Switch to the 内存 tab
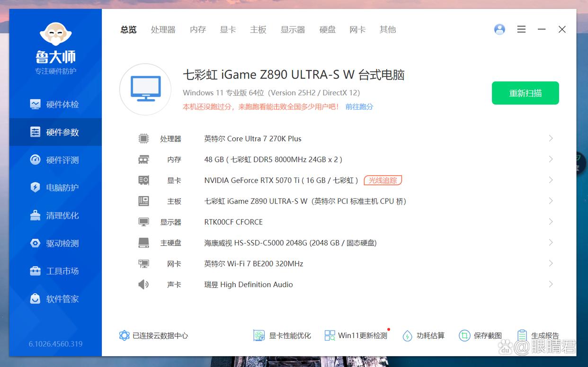This screenshot has width=588, height=367. pos(198,29)
